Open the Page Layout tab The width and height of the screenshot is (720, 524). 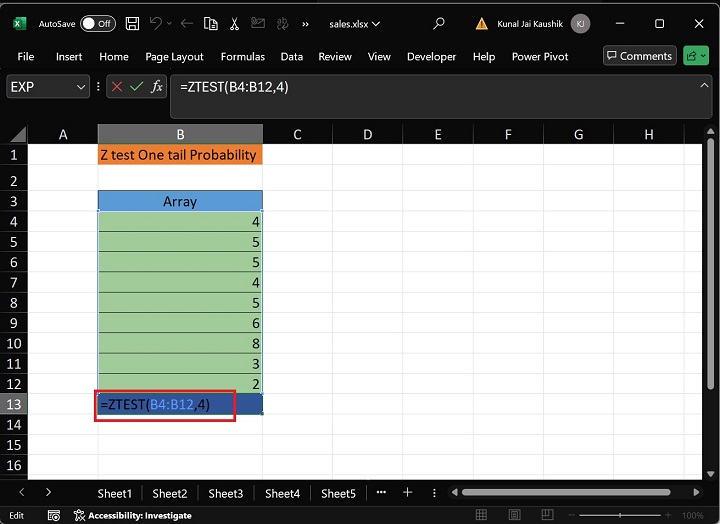click(x=174, y=56)
